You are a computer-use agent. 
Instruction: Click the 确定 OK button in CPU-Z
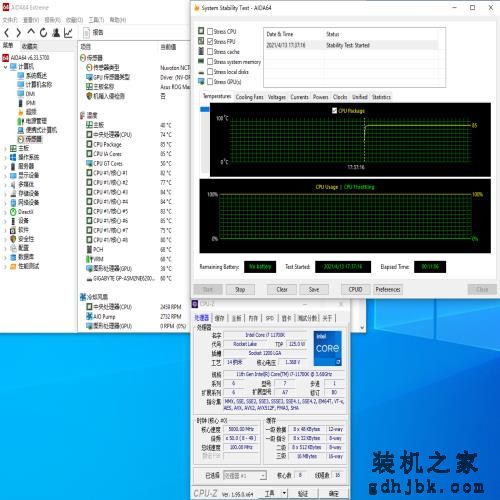[x=334, y=493]
